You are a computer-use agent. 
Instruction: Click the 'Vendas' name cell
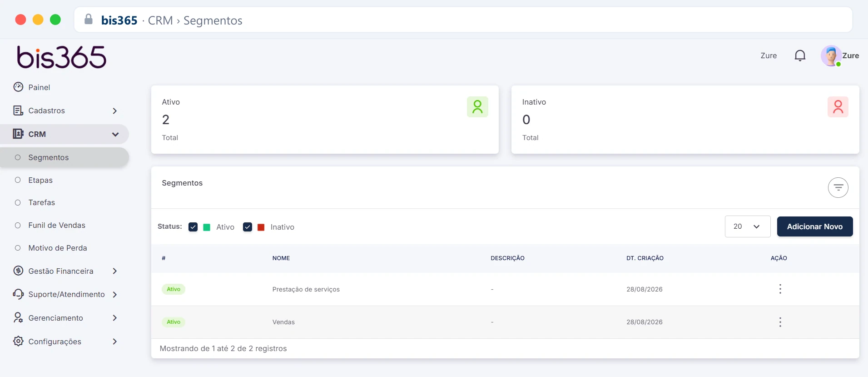(x=283, y=322)
